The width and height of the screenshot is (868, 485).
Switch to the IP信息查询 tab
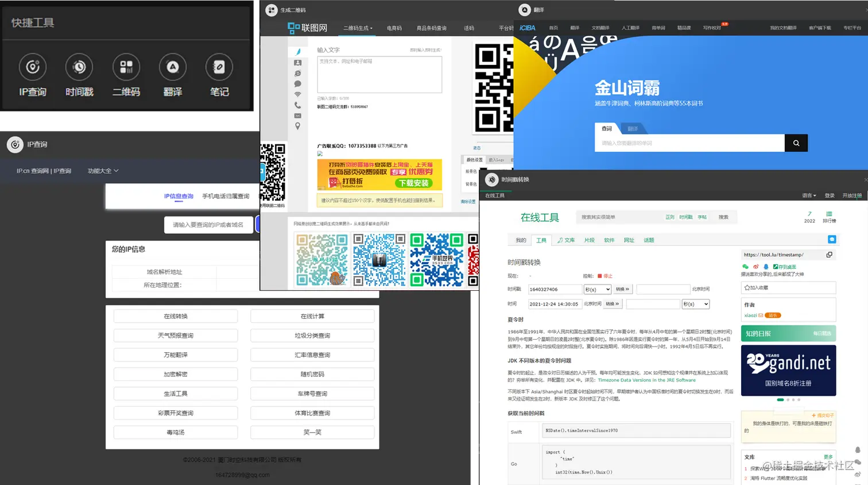(179, 196)
